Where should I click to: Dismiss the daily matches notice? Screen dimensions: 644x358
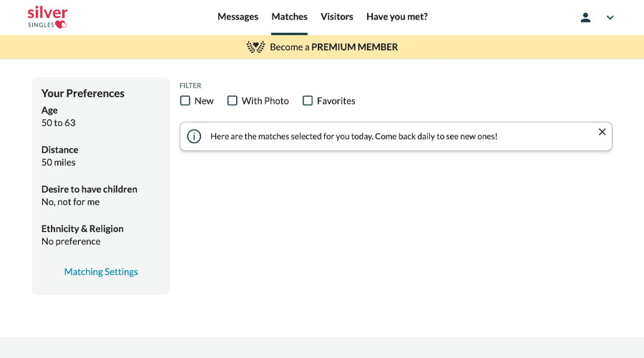(x=602, y=132)
